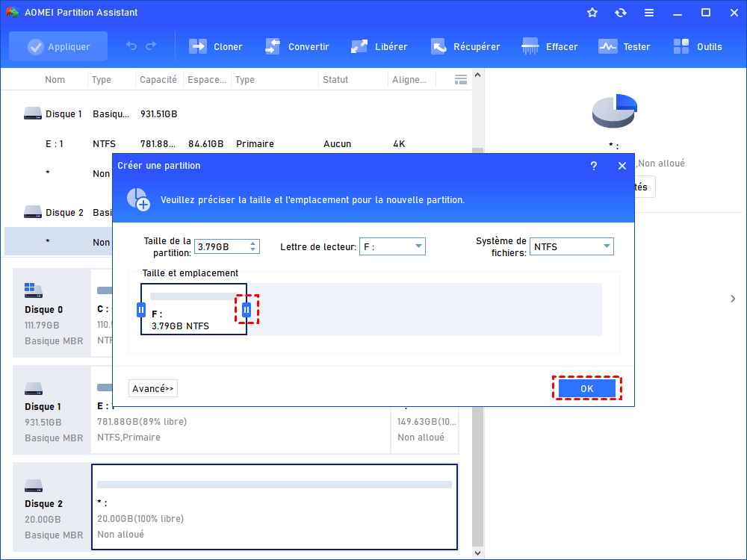Click the E: 781.88GB partition block

click(x=241, y=429)
